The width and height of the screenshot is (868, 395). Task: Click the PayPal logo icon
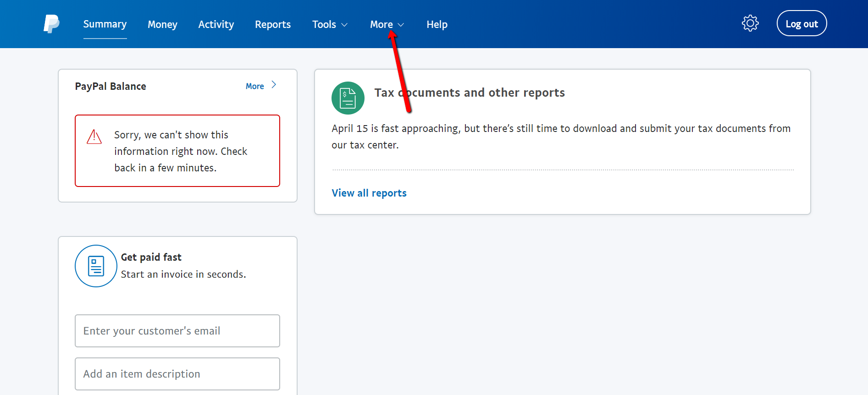pyautogui.click(x=51, y=24)
